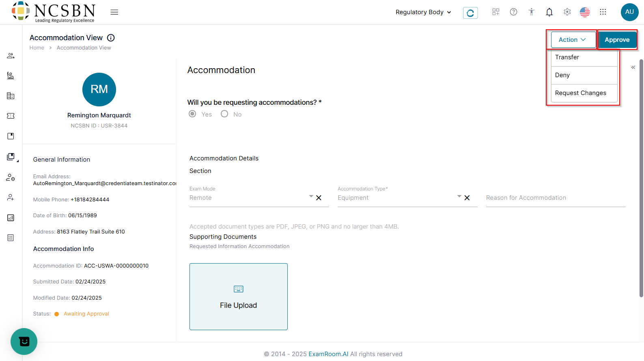Click the File Upload box
The width and height of the screenshot is (644, 361).
tap(239, 296)
